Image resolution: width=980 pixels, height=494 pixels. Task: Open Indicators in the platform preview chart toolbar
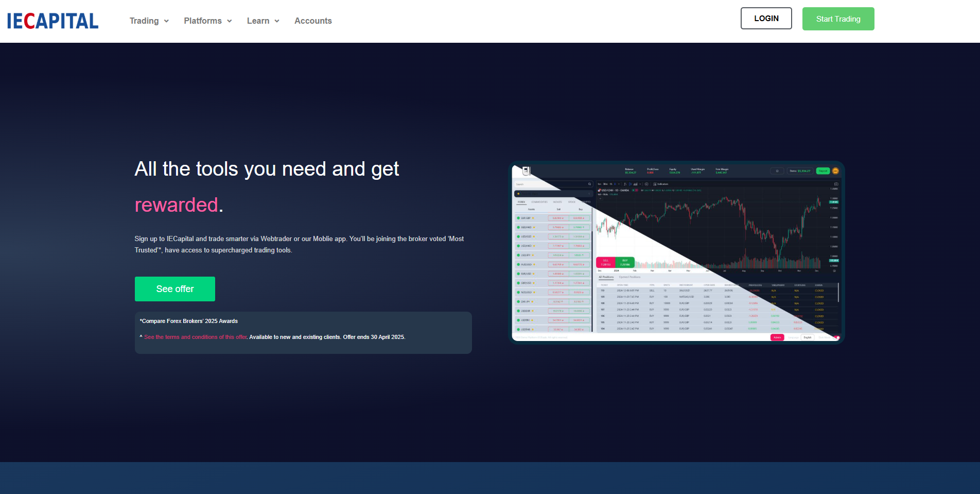pos(661,184)
